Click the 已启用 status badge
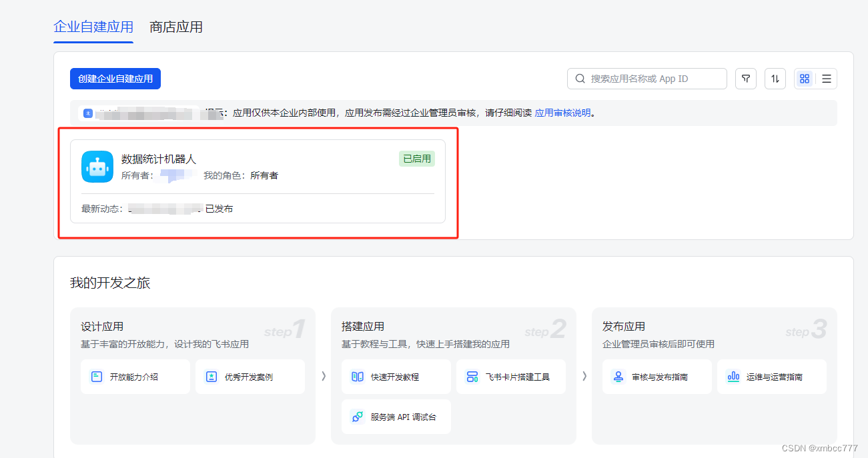 [416, 159]
